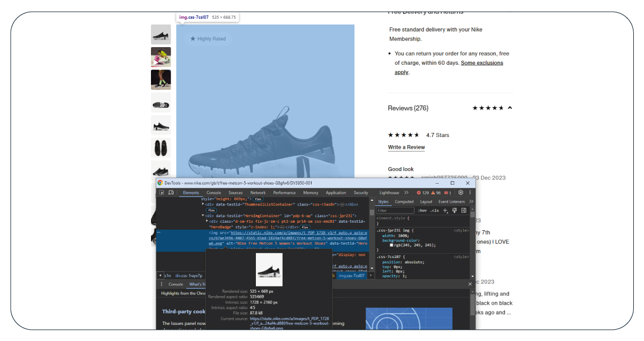
Task: Close the DevTools bottom drawer
Action: click(470, 284)
